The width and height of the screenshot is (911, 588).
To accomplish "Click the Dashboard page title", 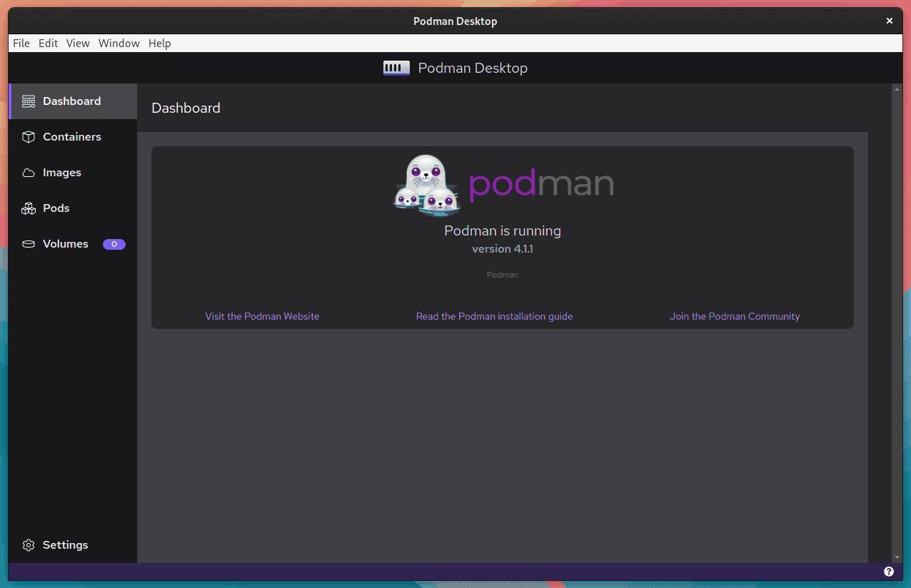I will (x=186, y=108).
